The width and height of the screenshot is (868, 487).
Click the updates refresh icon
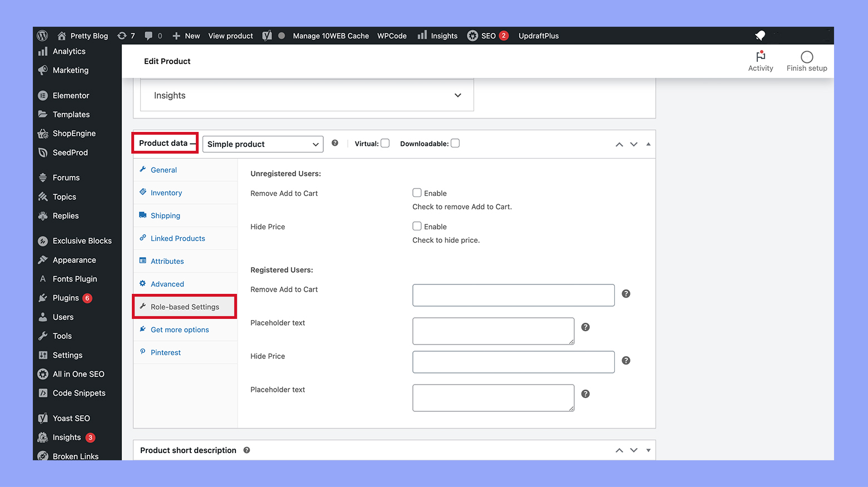[x=122, y=36]
